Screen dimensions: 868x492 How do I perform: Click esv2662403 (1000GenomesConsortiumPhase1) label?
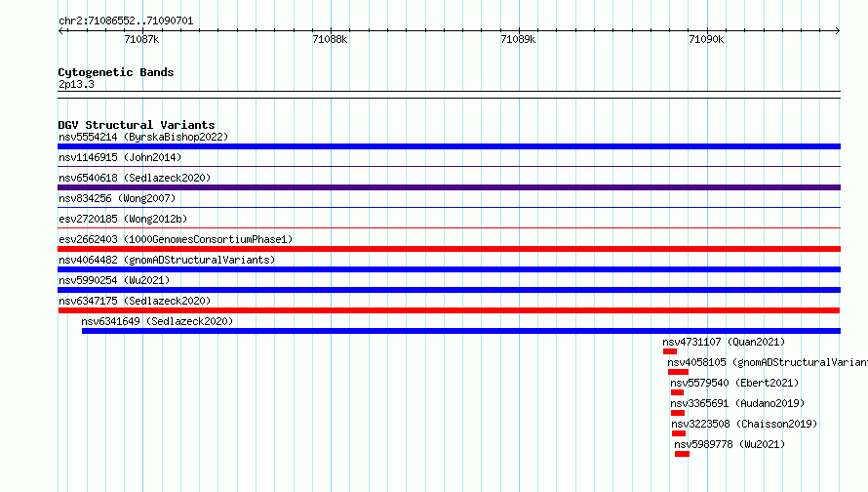(176, 239)
